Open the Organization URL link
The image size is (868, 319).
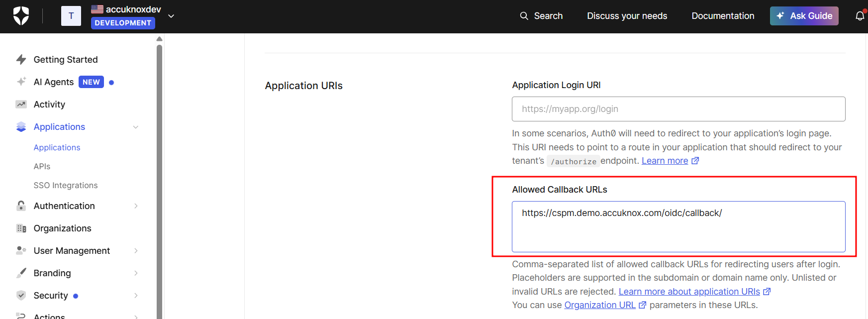[599, 305]
